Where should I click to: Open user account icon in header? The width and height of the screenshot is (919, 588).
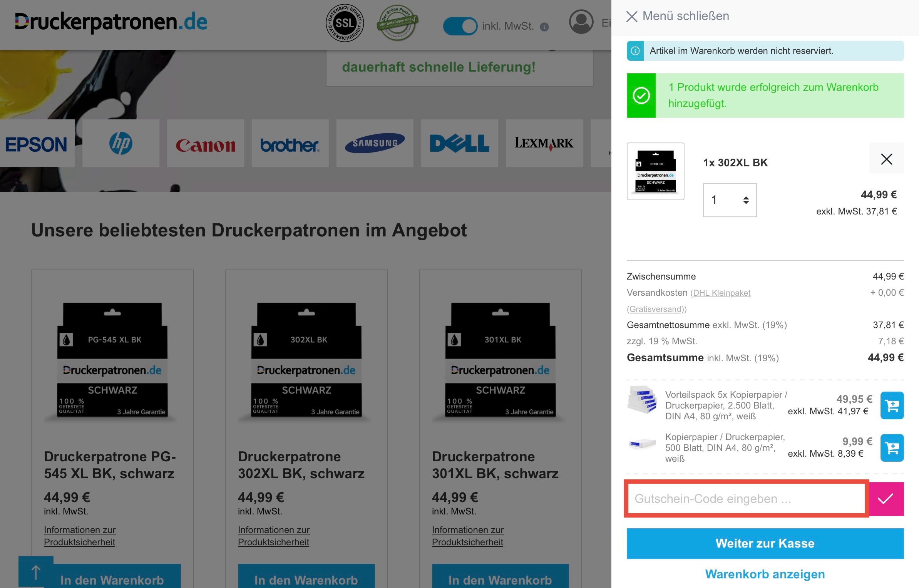pos(581,22)
